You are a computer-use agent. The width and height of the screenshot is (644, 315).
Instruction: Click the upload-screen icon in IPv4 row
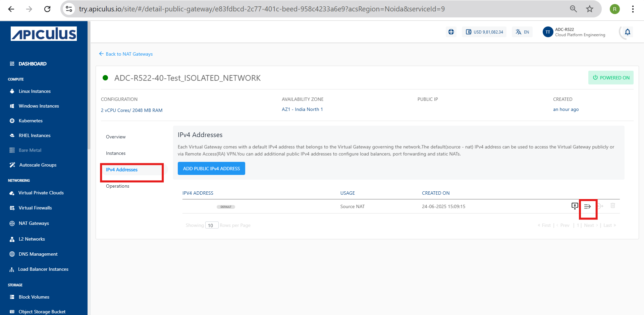pos(575,206)
